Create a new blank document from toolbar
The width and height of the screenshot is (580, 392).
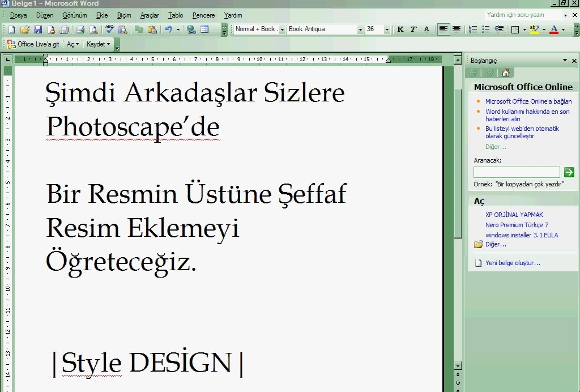pyautogui.click(x=11, y=29)
